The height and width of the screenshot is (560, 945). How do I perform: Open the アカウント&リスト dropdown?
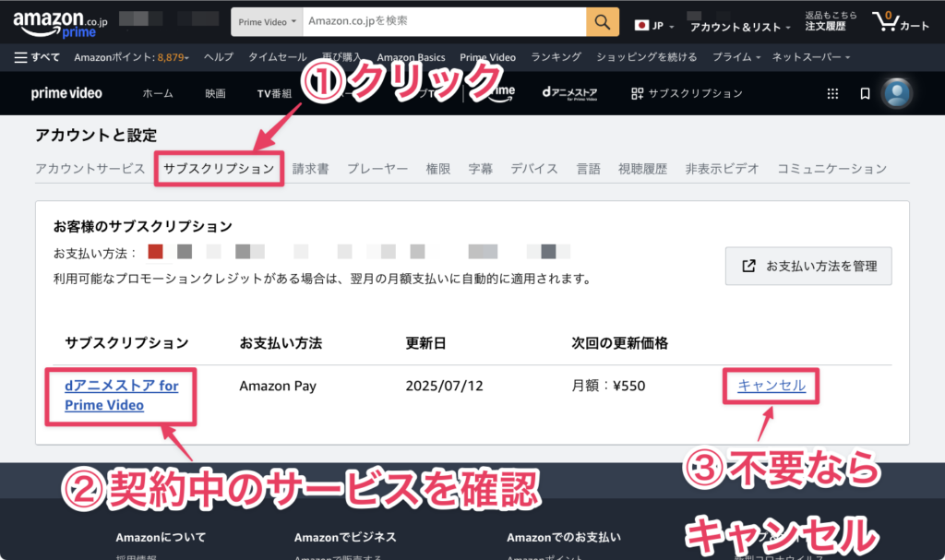pyautogui.click(x=740, y=27)
